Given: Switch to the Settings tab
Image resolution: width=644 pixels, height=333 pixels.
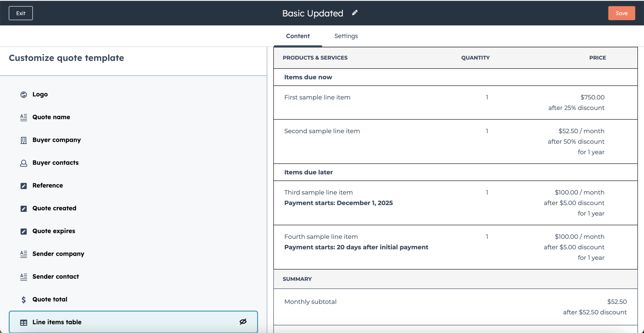Looking at the screenshot, I should coord(346,36).
